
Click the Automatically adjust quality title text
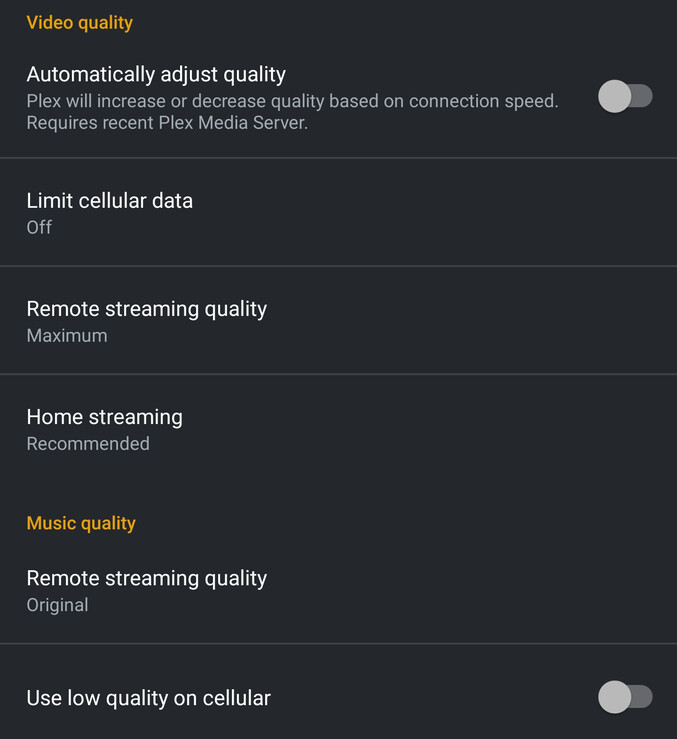pos(156,74)
